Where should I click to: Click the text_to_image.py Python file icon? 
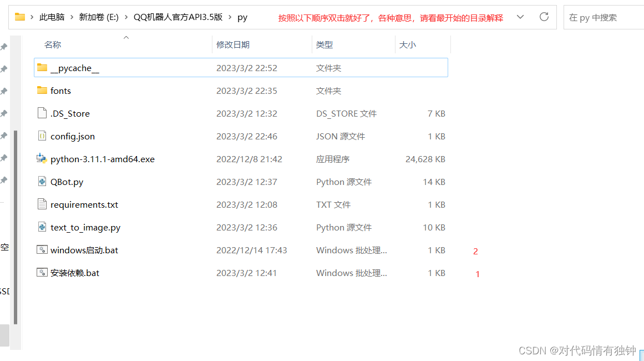pyautogui.click(x=42, y=227)
